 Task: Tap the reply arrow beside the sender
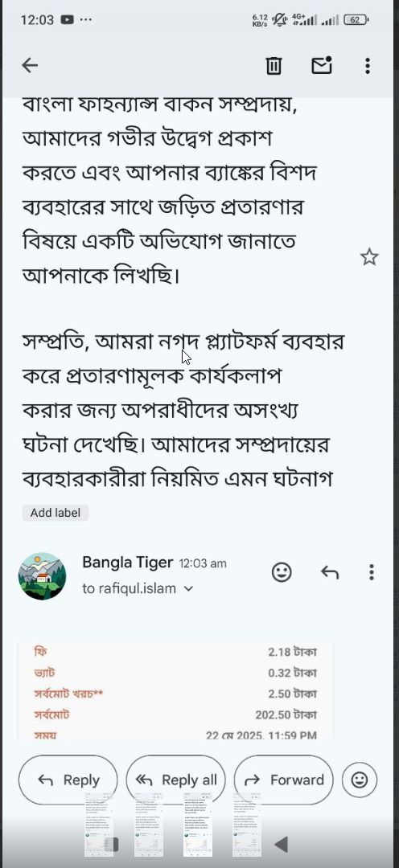point(330,572)
